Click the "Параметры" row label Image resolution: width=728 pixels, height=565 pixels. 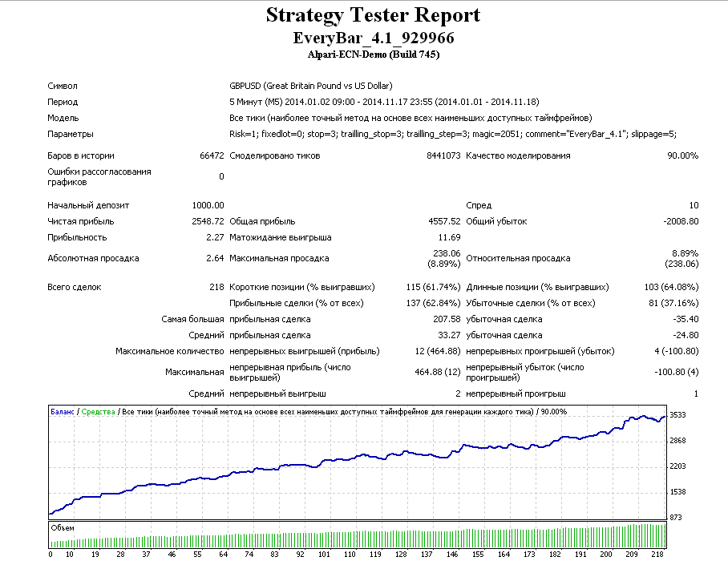[70, 134]
